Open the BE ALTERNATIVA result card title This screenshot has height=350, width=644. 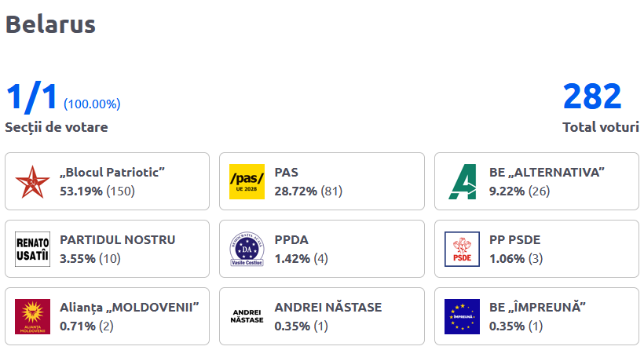[x=547, y=173]
